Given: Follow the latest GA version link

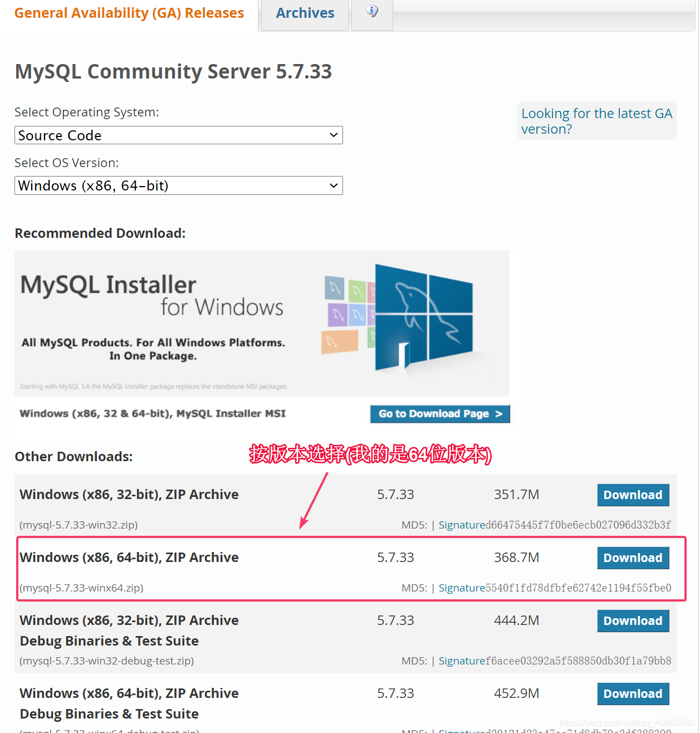Looking at the screenshot, I should tap(596, 121).
